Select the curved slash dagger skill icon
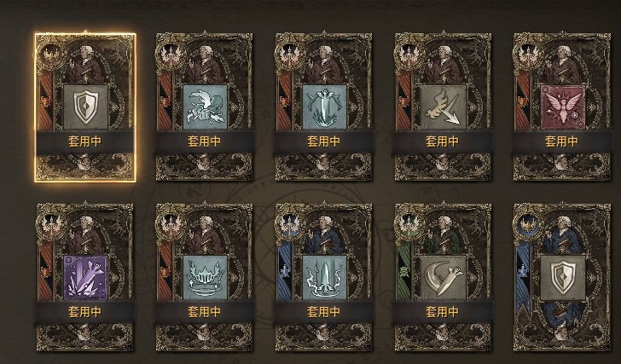This screenshot has width=621, height=364. click(444, 277)
